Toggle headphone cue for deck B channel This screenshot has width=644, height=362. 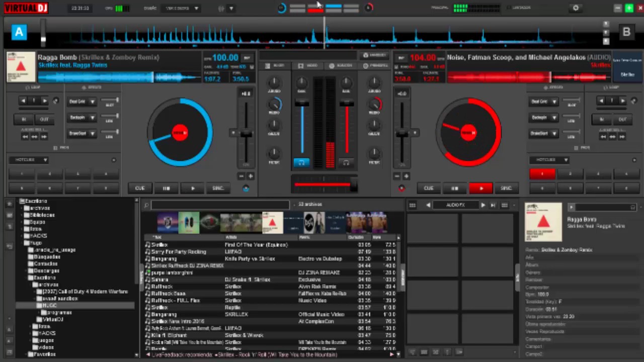(346, 162)
